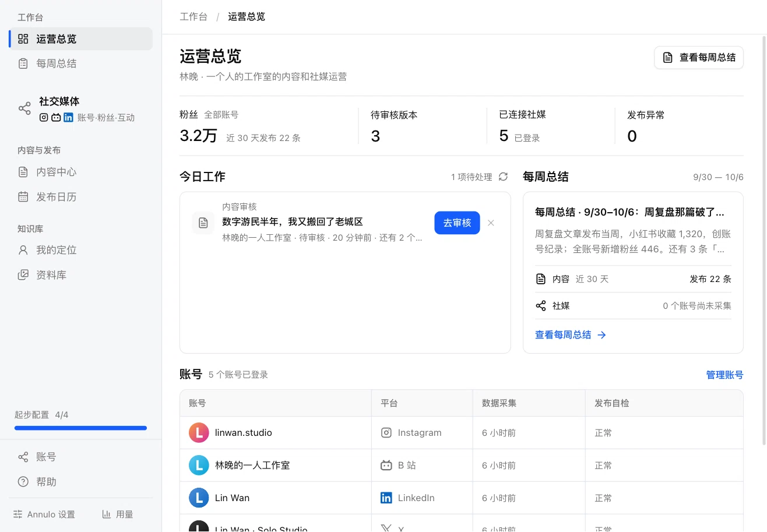Click the 起步配置 progress bar
This screenshot has height=532, width=767.
80,428
